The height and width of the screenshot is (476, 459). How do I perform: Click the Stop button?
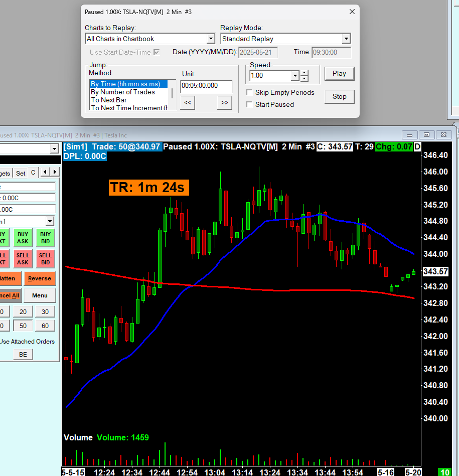(339, 96)
